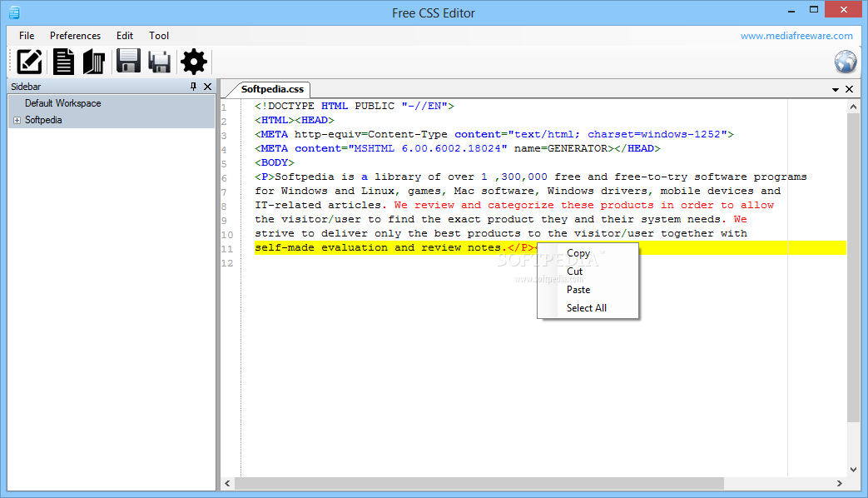Click the new file pencil icon
Screen dimensions: 868x498
pyautogui.click(x=29, y=62)
